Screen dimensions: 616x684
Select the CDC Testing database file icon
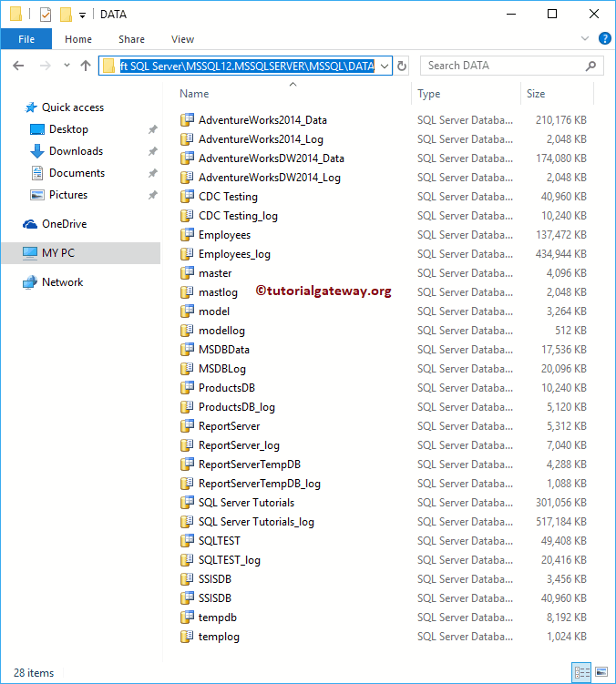(187, 197)
